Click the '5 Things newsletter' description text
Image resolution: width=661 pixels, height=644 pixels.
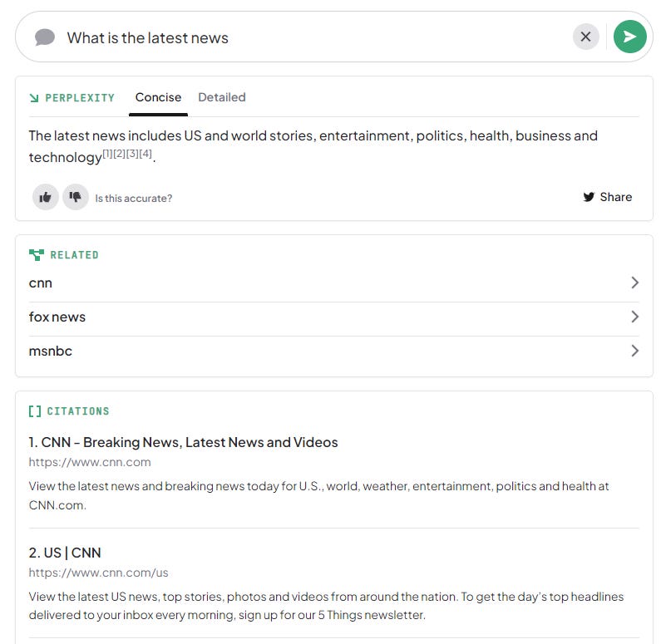(x=326, y=606)
